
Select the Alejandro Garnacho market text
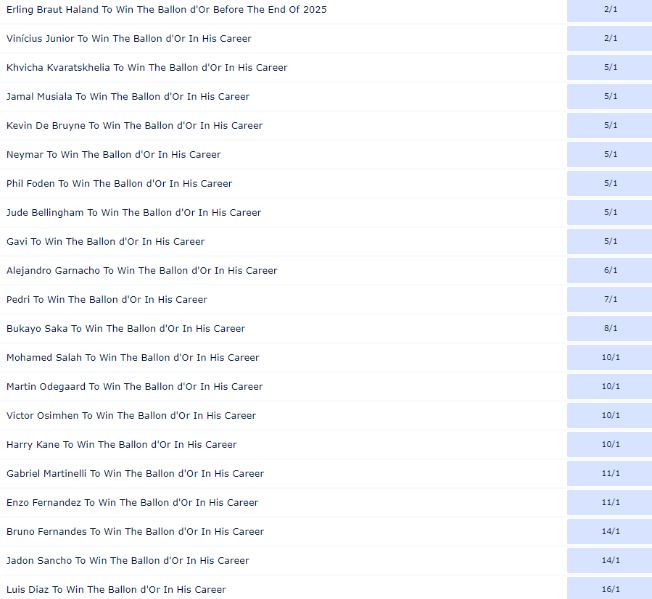point(141,271)
